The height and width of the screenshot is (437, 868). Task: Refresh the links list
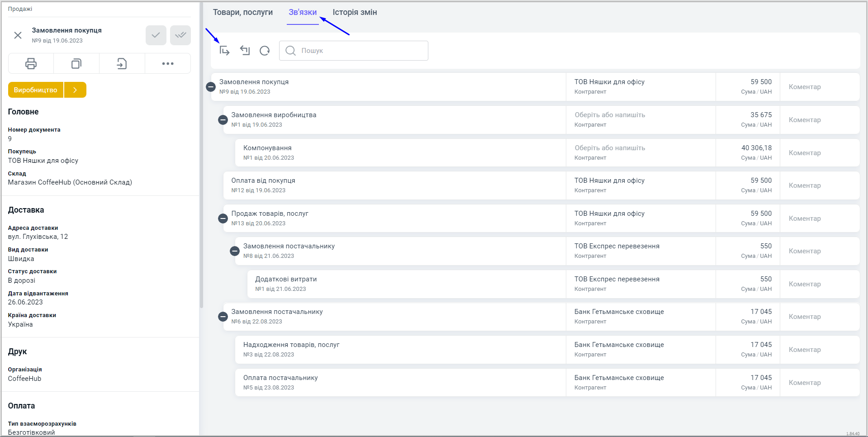click(x=265, y=51)
